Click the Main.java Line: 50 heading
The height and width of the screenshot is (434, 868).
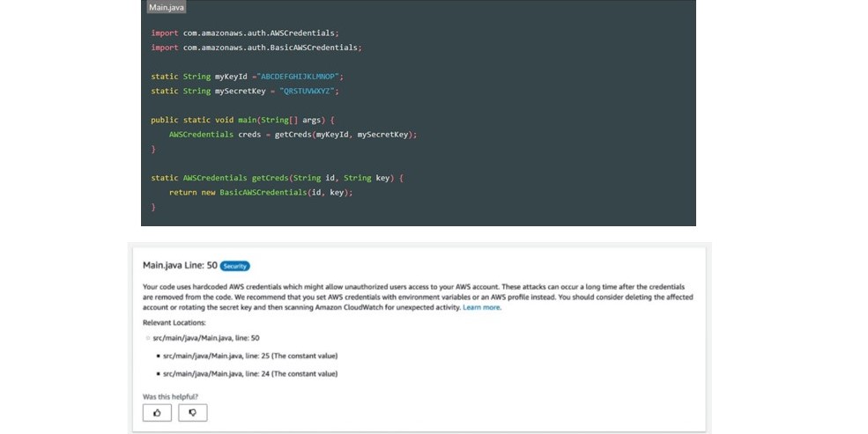180,265
